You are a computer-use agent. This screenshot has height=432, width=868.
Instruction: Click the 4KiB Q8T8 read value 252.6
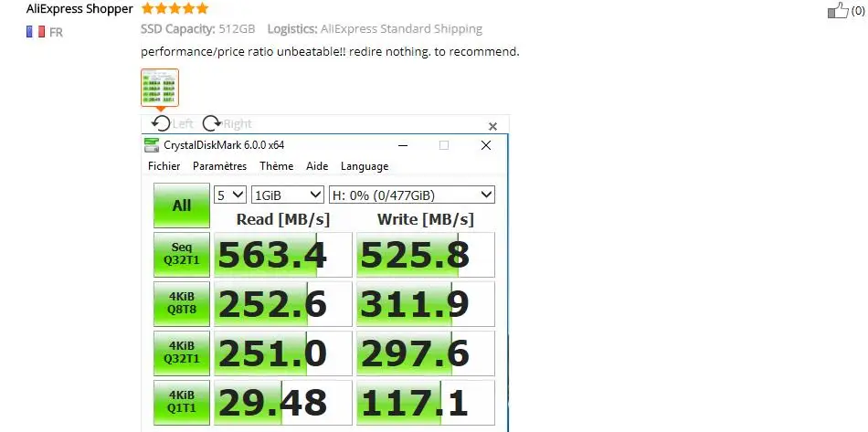283,303
